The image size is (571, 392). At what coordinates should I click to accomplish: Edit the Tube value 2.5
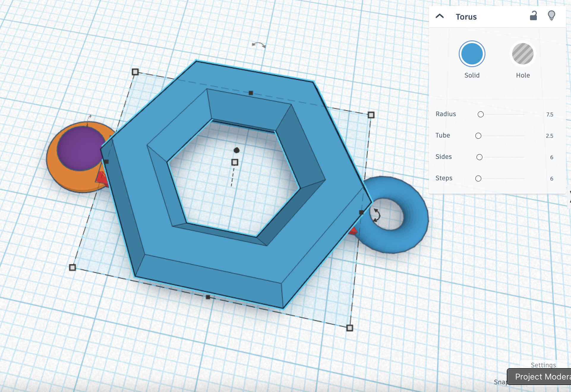coord(550,136)
